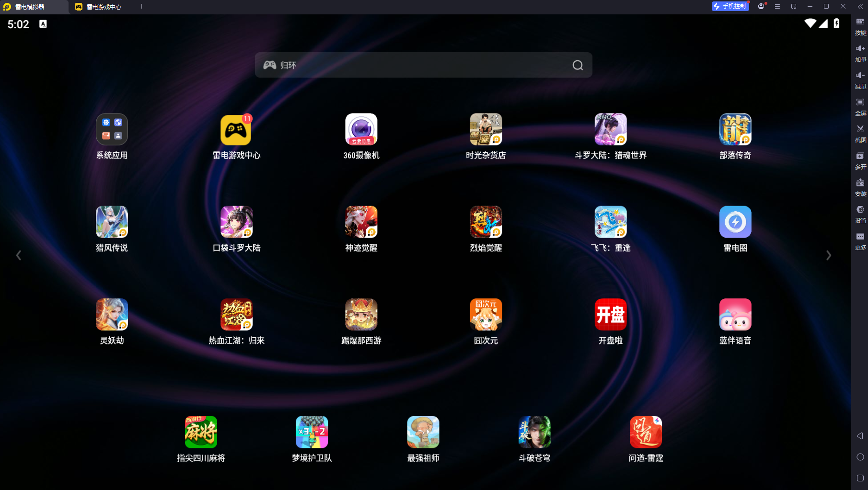Open 猎风传说 game
The width and height of the screenshot is (868, 490).
point(112,222)
